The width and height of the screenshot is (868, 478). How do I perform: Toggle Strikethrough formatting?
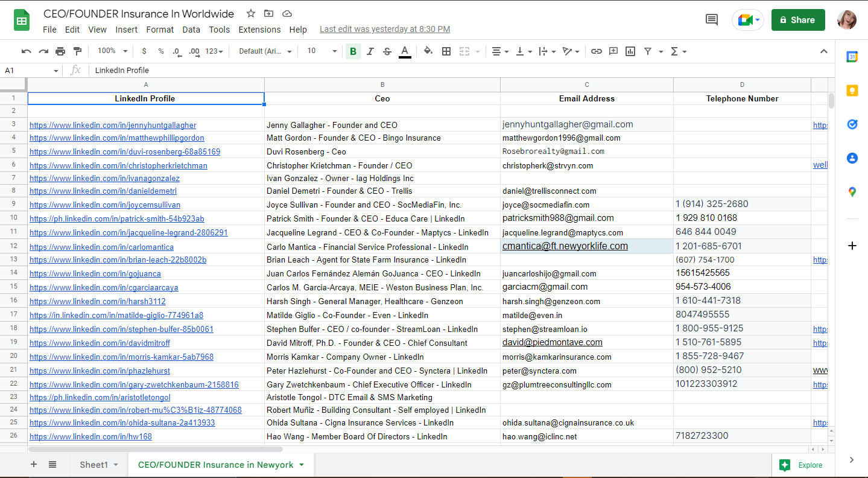click(x=387, y=51)
